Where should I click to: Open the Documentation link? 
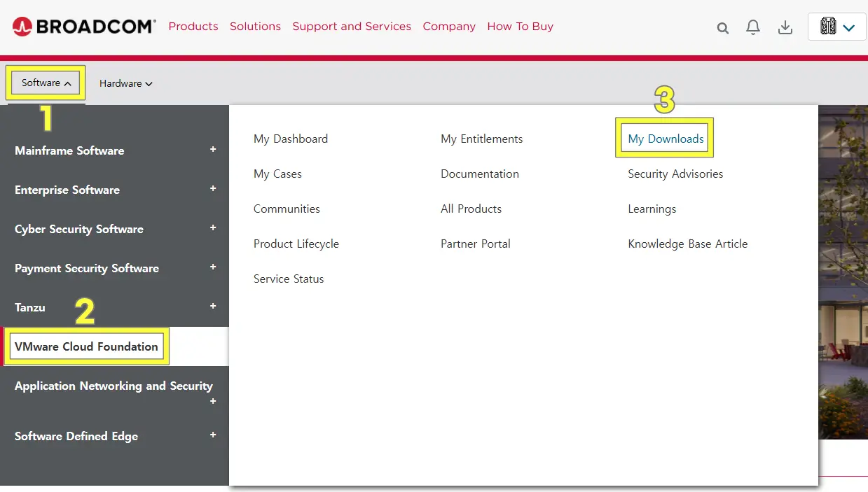480,174
